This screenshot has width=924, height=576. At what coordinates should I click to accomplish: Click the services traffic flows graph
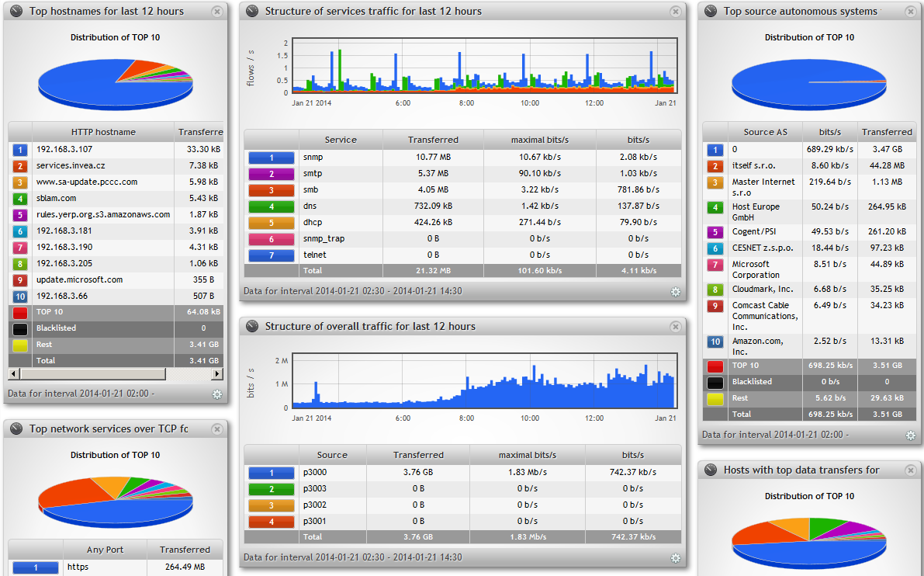pos(484,65)
